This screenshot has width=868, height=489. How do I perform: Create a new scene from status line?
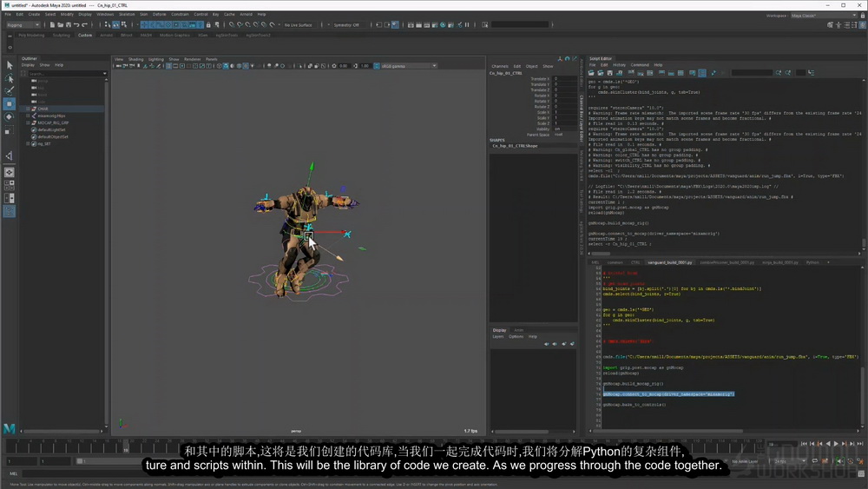click(x=52, y=25)
